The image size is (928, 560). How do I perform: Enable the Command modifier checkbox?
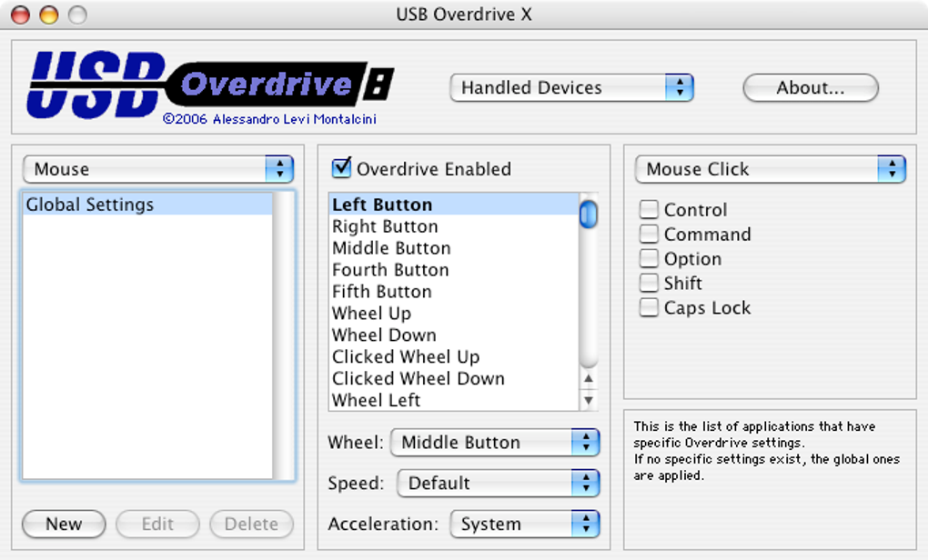[x=649, y=234]
